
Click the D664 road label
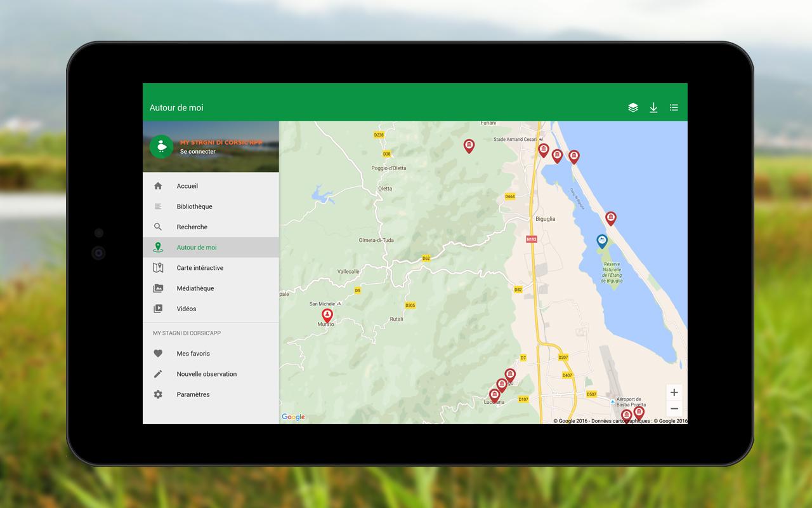(510, 197)
